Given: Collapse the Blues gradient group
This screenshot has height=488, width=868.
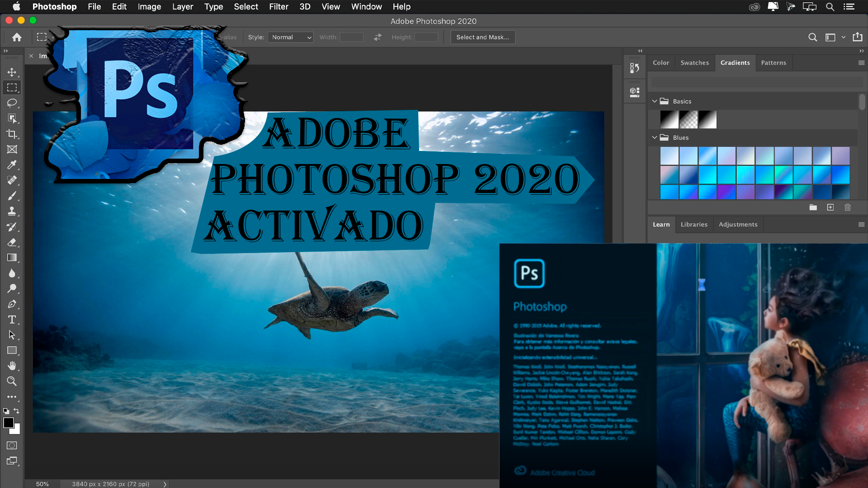Looking at the screenshot, I should pos(655,137).
